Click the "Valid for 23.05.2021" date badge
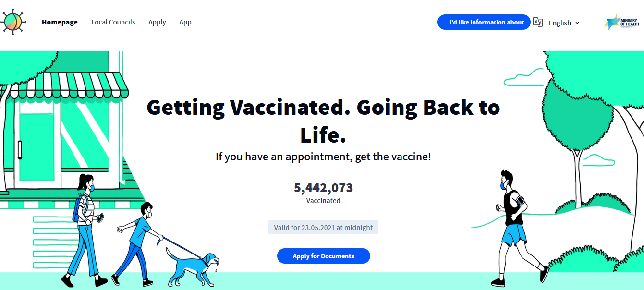 click(323, 228)
